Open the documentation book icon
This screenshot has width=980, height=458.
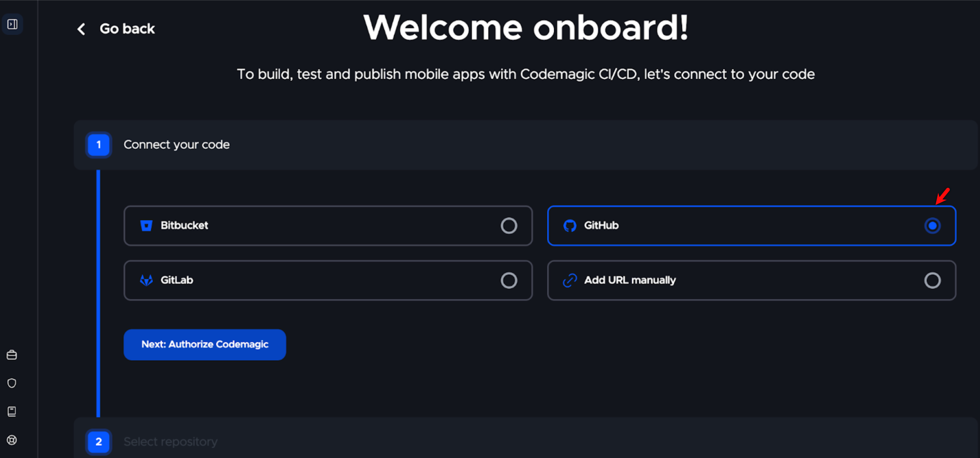coord(12,411)
